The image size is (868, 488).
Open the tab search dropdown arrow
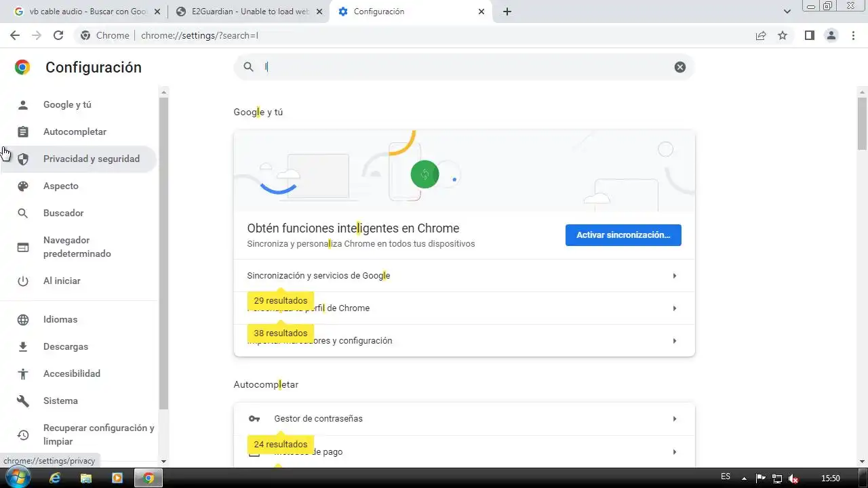pos(787,12)
